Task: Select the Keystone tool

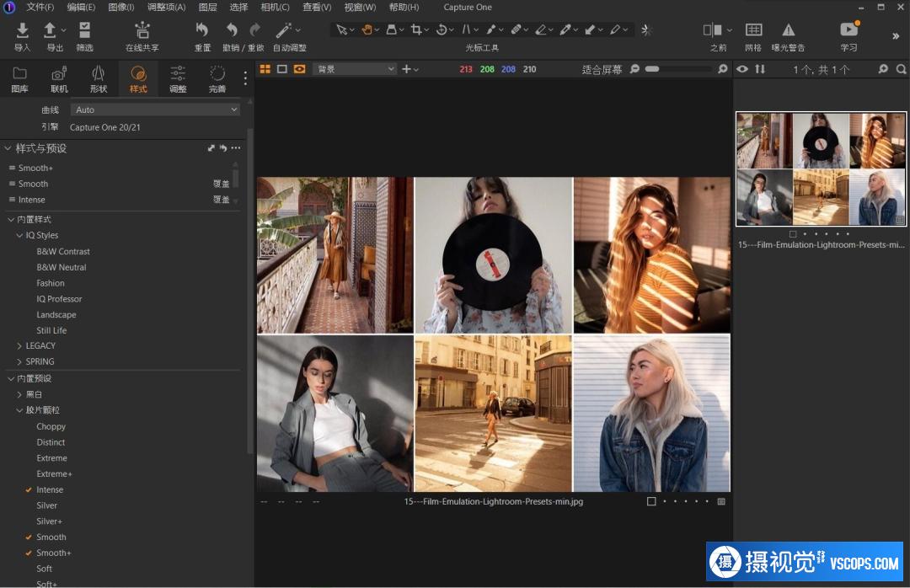Action: click(466, 29)
